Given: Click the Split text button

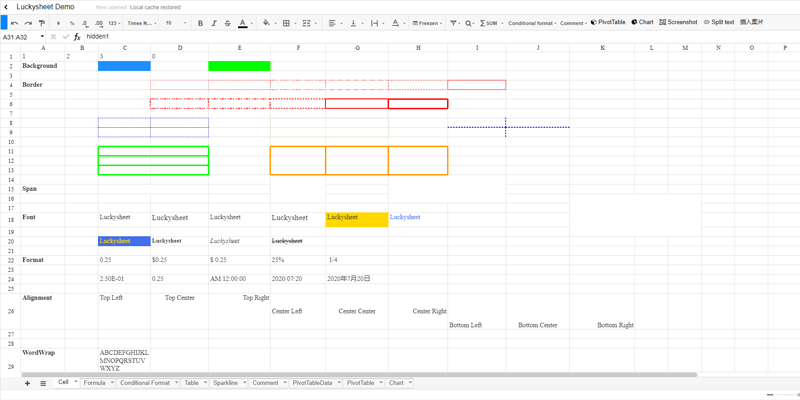Looking at the screenshot, I should pos(718,22).
